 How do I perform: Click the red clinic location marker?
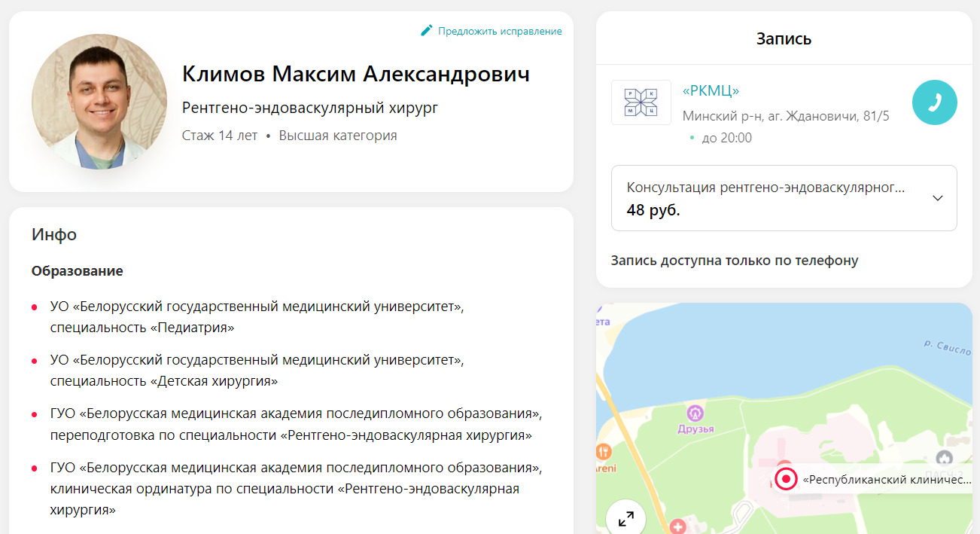click(x=786, y=479)
